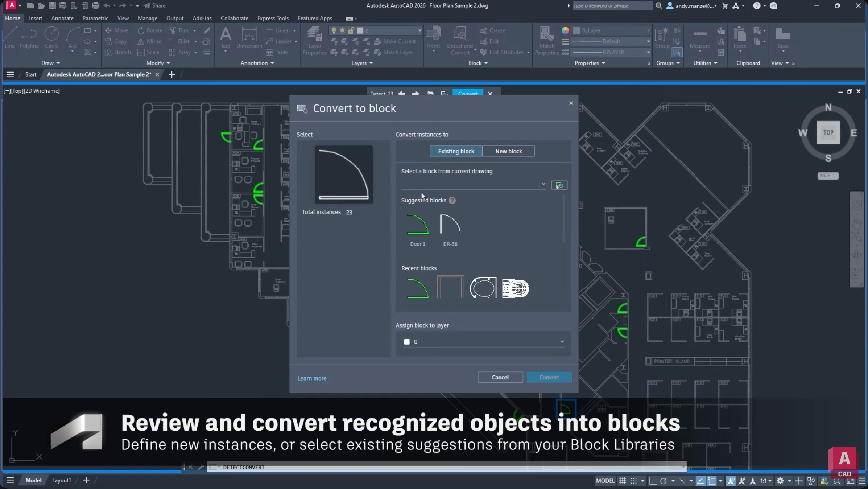The height and width of the screenshot is (489, 868).
Task: Expand the Layers panel
Action: [362, 63]
